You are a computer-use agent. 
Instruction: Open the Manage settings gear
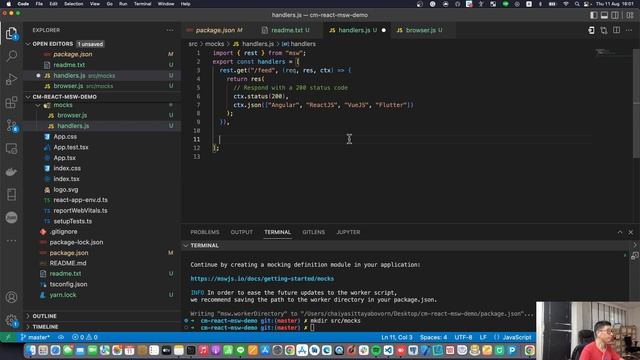point(11,320)
